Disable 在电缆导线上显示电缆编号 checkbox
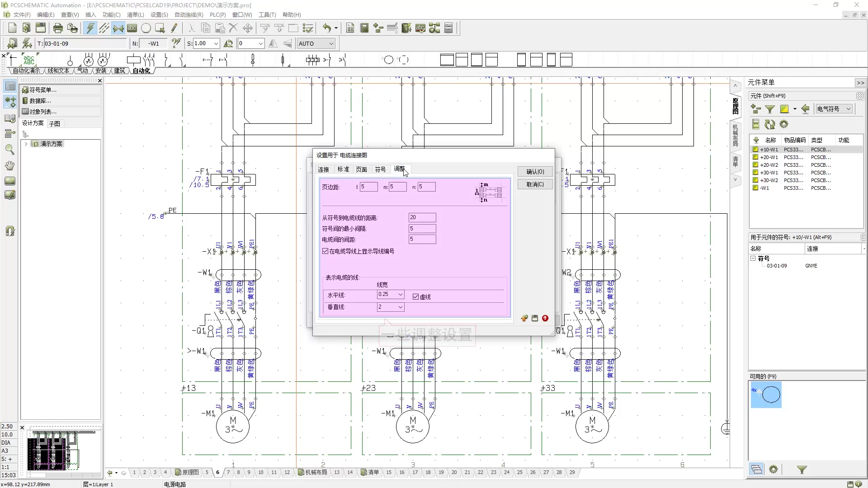The height and width of the screenshot is (488, 868). point(326,251)
